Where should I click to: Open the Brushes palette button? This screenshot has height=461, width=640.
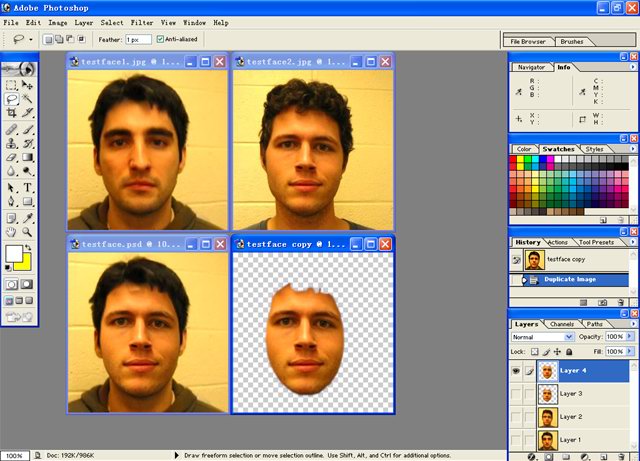click(572, 42)
